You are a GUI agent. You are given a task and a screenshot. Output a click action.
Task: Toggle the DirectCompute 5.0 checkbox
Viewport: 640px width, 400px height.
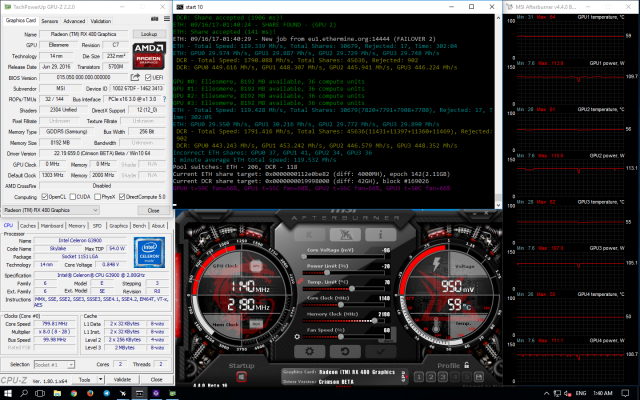[x=122, y=197]
